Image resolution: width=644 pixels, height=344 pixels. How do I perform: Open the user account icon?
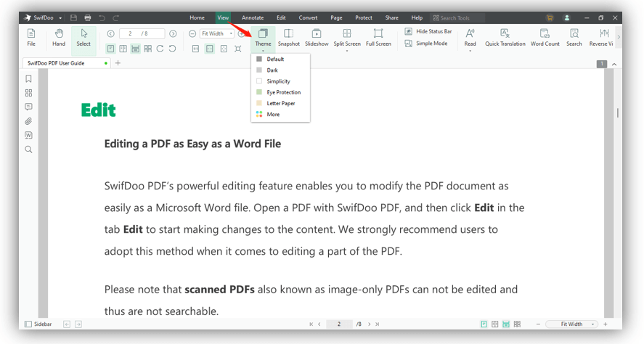pyautogui.click(x=567, y=17)
